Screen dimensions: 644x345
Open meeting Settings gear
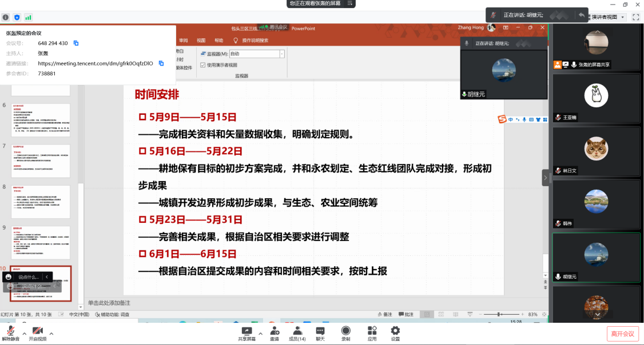395,332
